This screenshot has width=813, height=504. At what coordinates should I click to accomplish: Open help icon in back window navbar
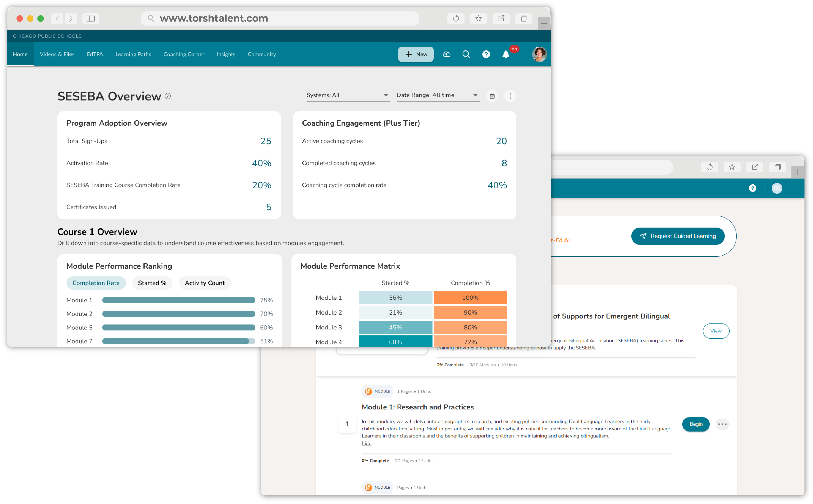[x=752, y=188]
